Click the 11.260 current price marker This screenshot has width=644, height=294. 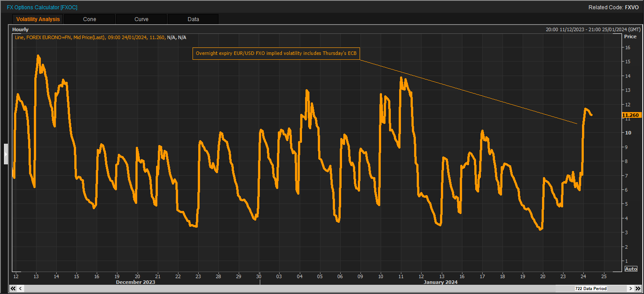pyautogui.click(x=630, y=115)
